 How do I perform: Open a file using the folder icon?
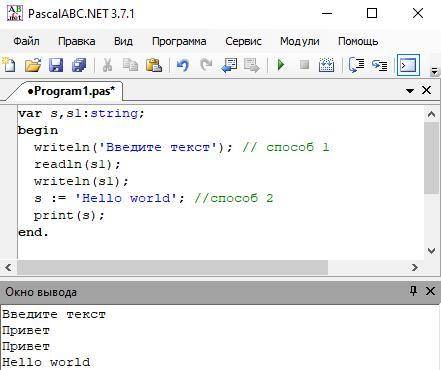tap(33, 65)
